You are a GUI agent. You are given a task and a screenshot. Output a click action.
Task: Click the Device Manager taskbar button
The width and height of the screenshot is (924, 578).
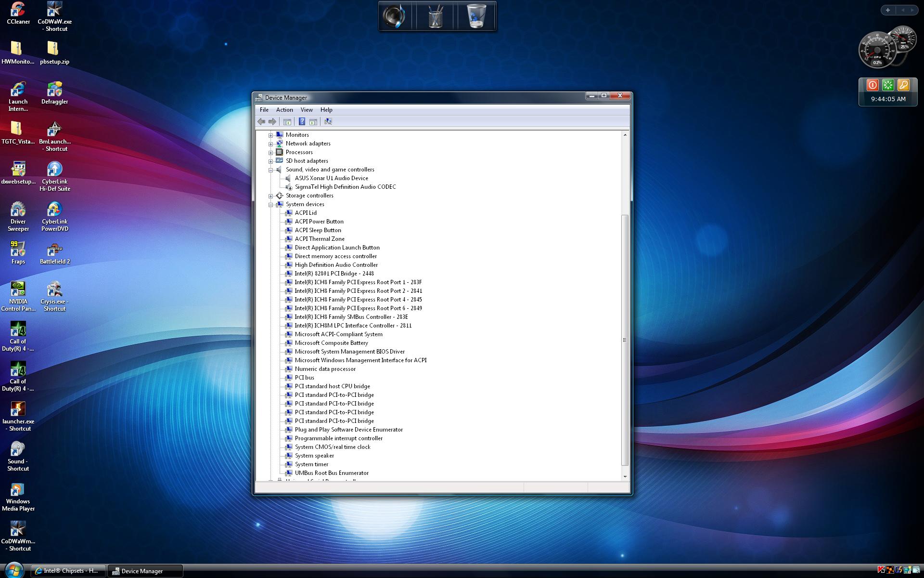[145, 571]
